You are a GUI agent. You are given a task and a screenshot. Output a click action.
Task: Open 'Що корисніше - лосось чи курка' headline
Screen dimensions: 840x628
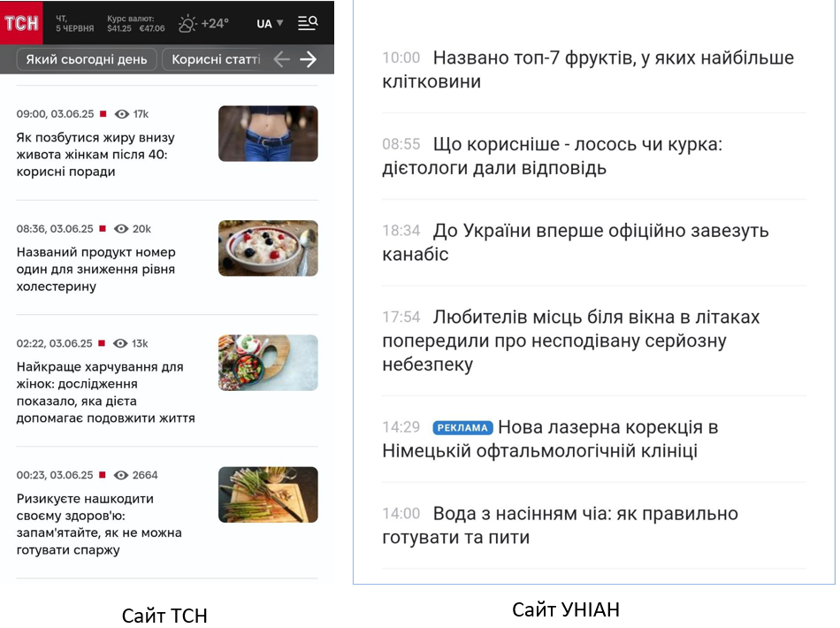pyautogui.click(x=552, y=156)
